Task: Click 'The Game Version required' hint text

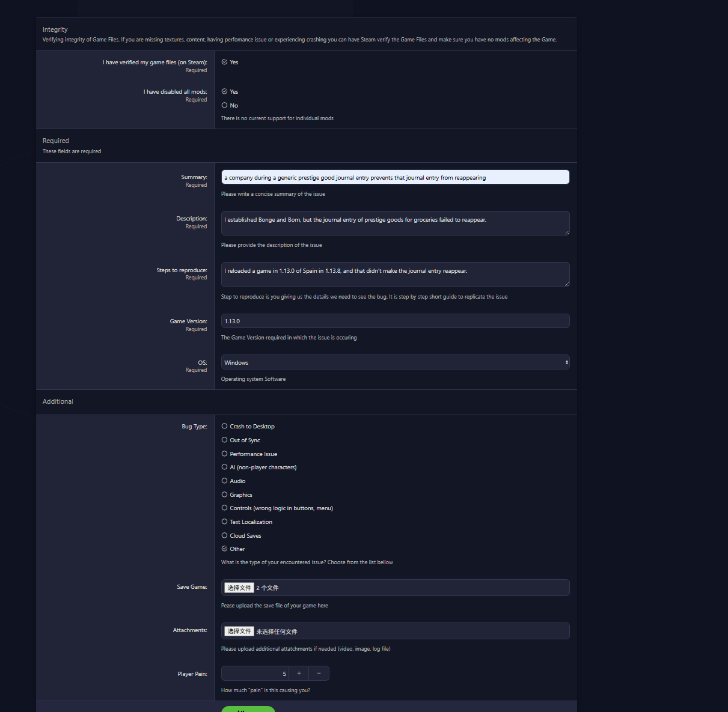Action: pyautogui.click(x=289, y=338)
